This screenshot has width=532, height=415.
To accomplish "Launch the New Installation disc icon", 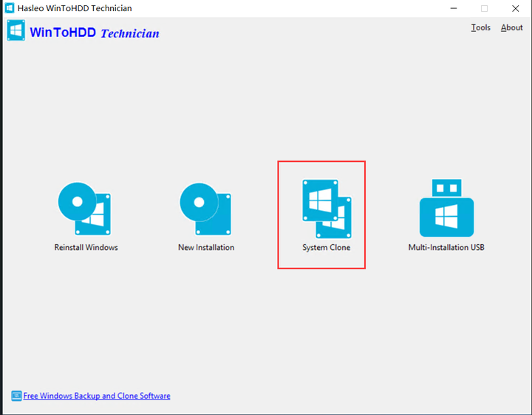I will pos(205,209).
